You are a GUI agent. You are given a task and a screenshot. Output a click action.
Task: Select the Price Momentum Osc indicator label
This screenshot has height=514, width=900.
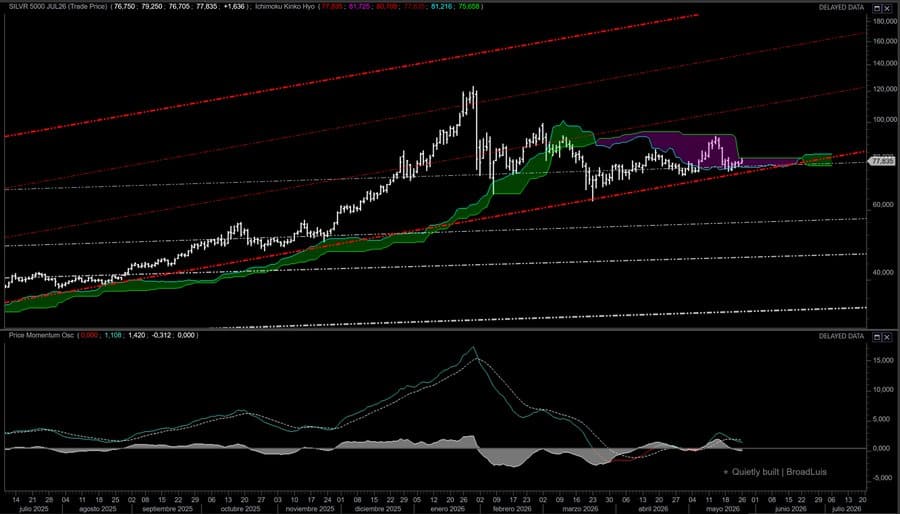(41, 335)
